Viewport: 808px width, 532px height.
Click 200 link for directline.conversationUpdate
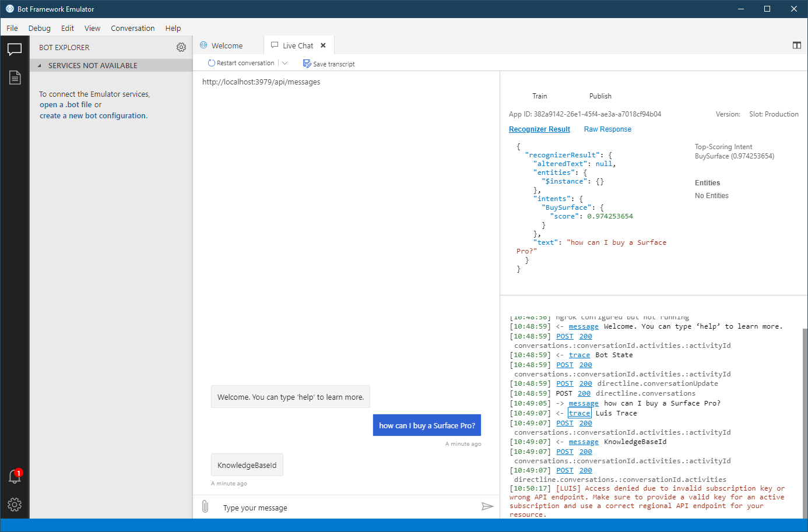click(586, 383)
